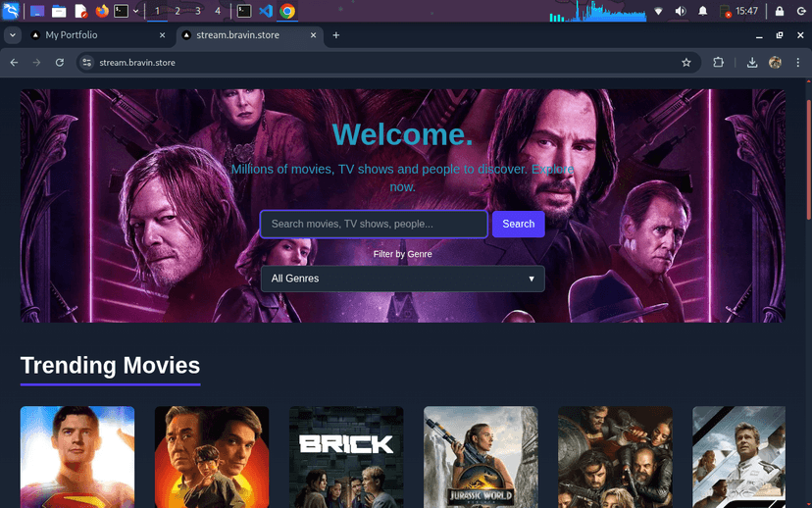Open the Karate Kid style movie poster
The height and width of the screenshot is (508, 812).
tap(212, 457)
